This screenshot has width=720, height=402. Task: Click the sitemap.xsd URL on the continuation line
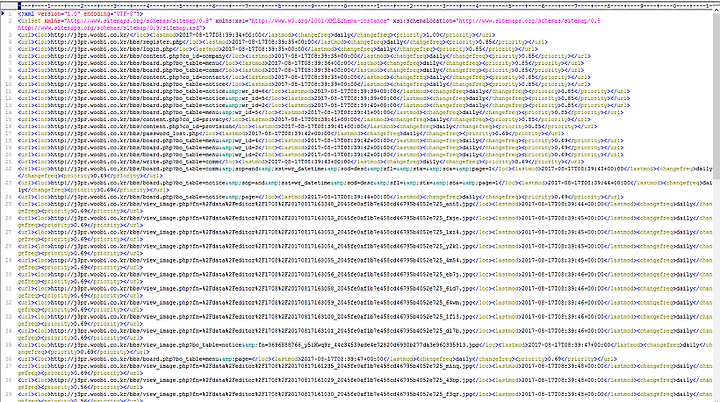tap(109, 28)
